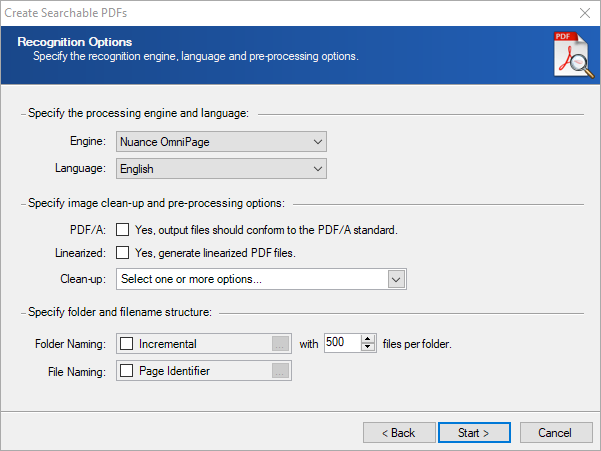Cancel the searchable PDF wizard
The width and height of the screenshot is (601, 451).
(556, 433)
